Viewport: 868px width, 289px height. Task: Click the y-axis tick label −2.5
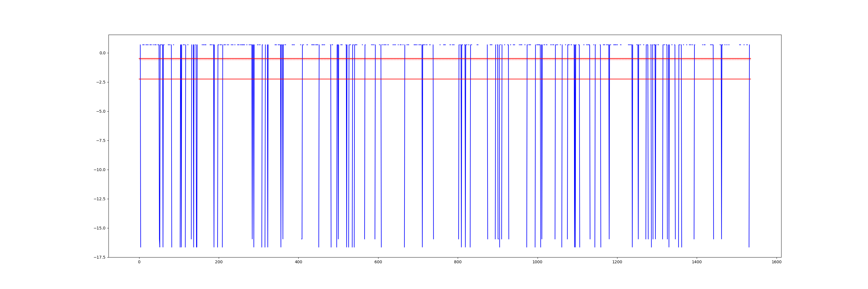click(100, 82)
